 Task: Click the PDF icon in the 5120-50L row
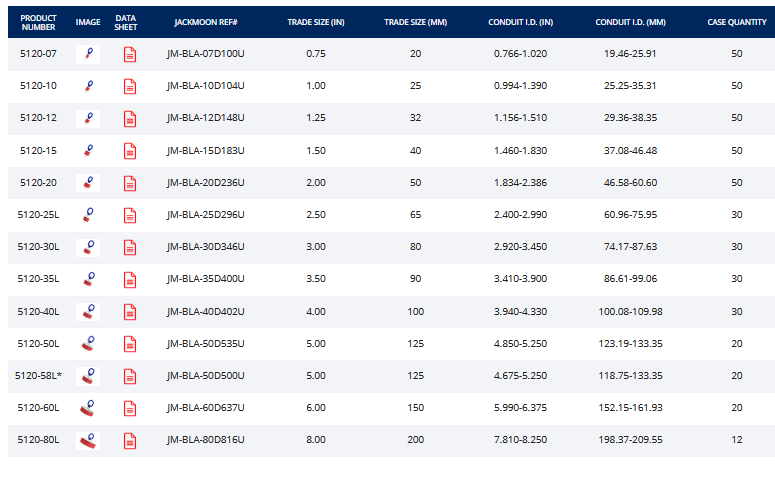coord(129,344)
